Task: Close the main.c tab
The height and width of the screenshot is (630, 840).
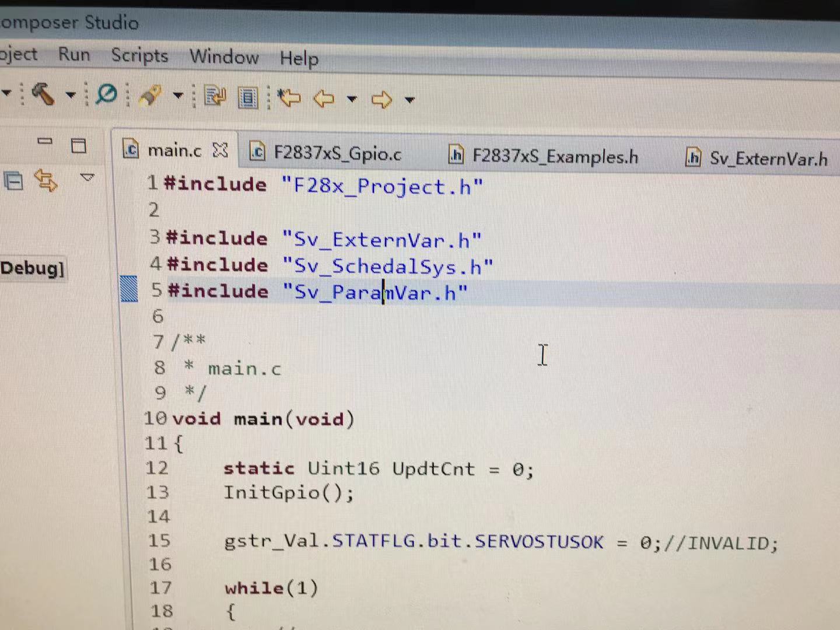Action: click(220, 150)
